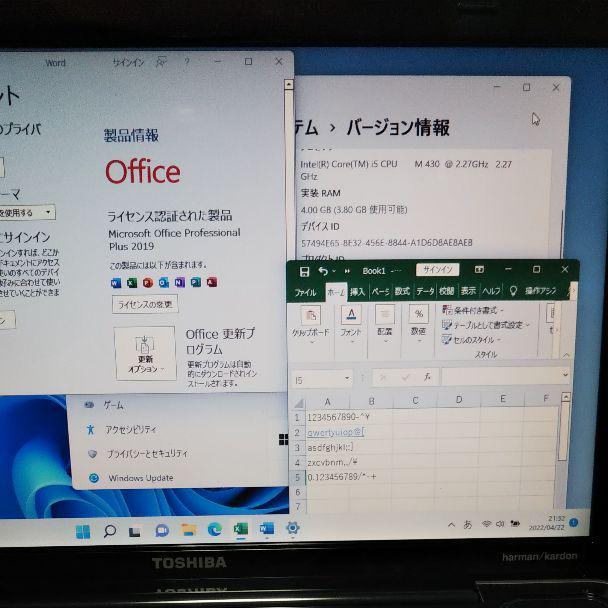Click the Settings gear on the taskbar
608x608 pixels.
point(292,527)
